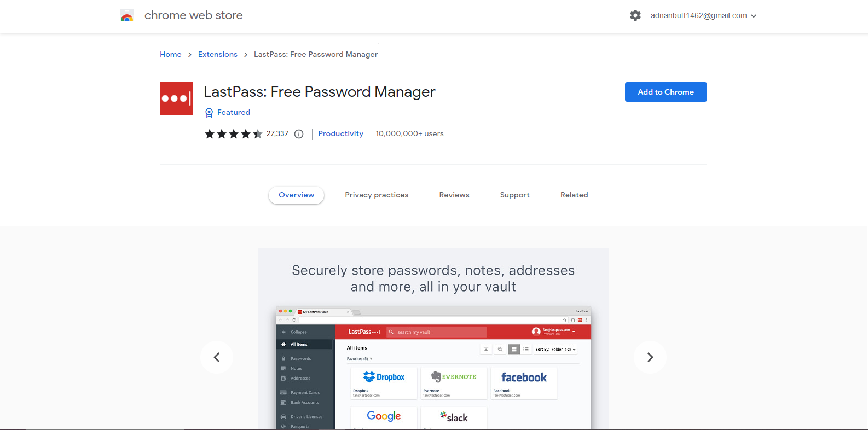This screenshot has width=868, height=430.
Task: Click the LastPass red extension icon
Action: click(x=176, y=98)
